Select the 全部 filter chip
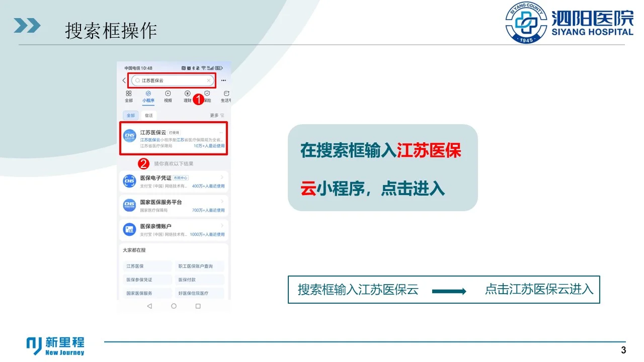 [x=131, y=116]
